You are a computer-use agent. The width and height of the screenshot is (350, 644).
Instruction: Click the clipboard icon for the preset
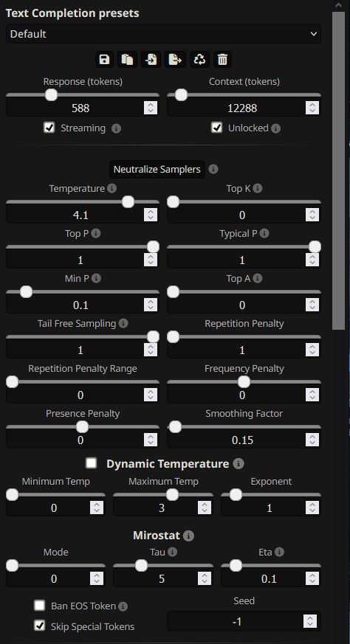pos(128,60)
